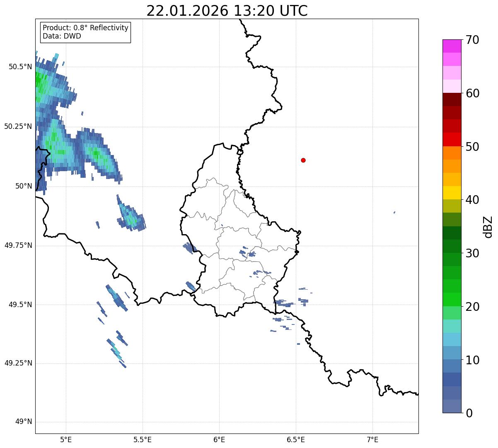Click the longitude label "6°E"
The height and width of the screenshot is (448, 498).
219,440
